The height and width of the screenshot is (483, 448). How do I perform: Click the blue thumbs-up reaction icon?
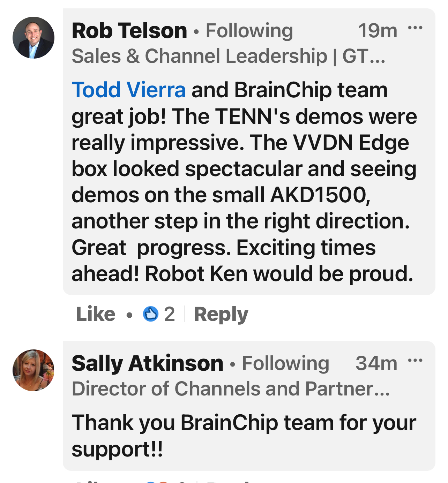click(151, 314)
